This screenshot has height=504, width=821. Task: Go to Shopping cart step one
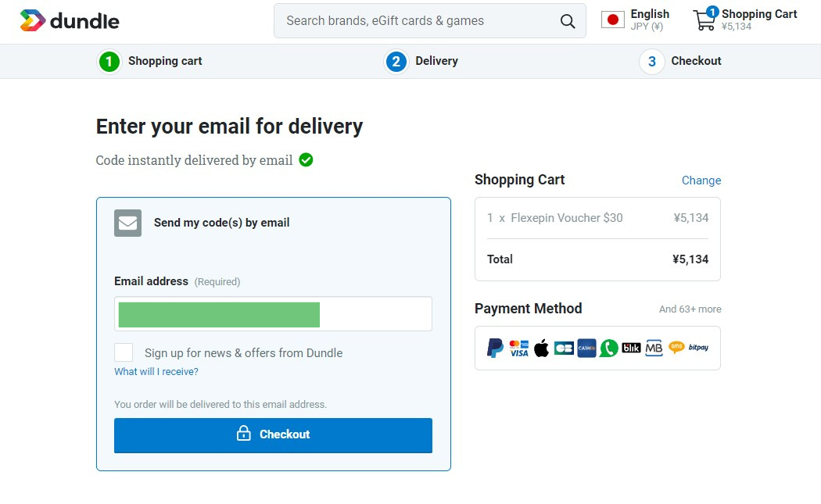point(150,61)
